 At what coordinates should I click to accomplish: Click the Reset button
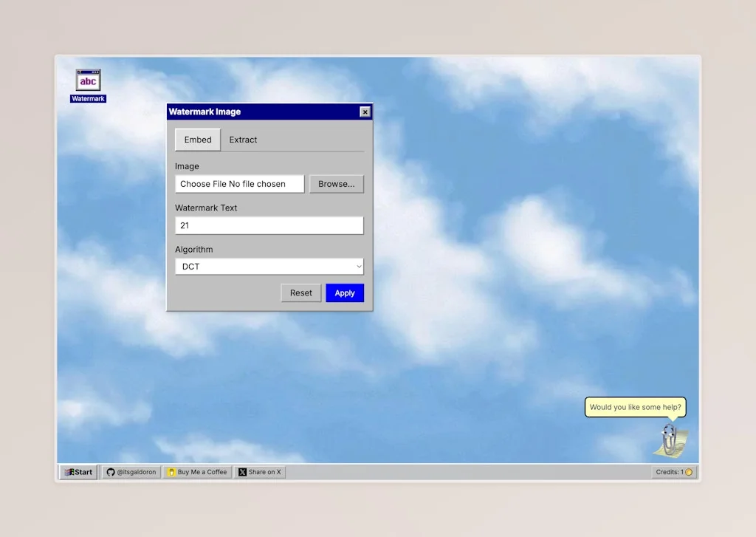click(x=300, y=293)
